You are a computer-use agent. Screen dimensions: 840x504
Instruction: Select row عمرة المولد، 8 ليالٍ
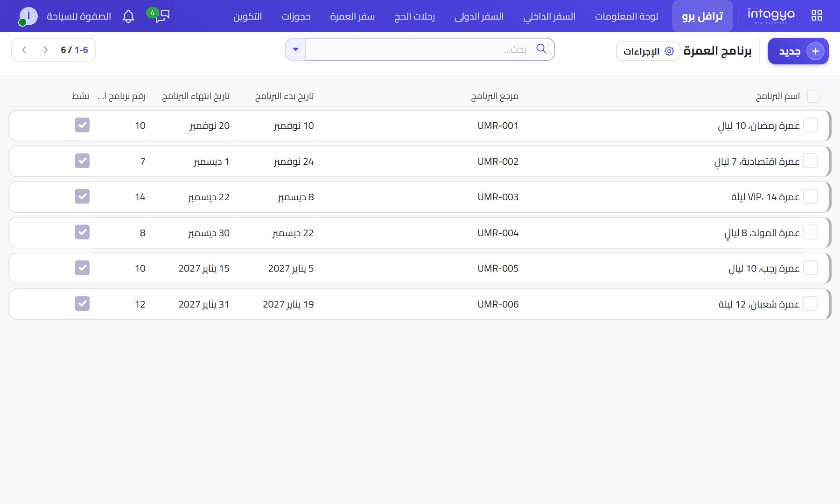811,232
